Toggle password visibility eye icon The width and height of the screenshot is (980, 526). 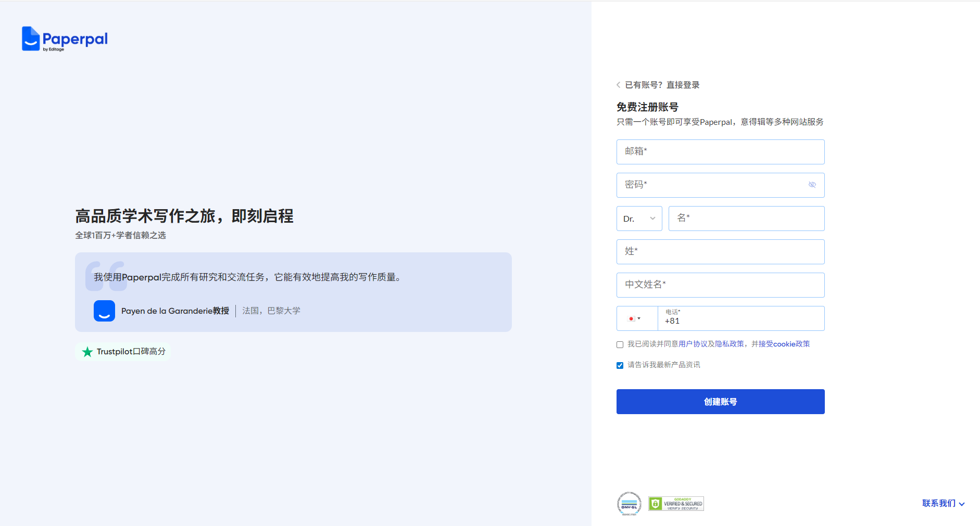pyautogui.click(x=812, y=185)
